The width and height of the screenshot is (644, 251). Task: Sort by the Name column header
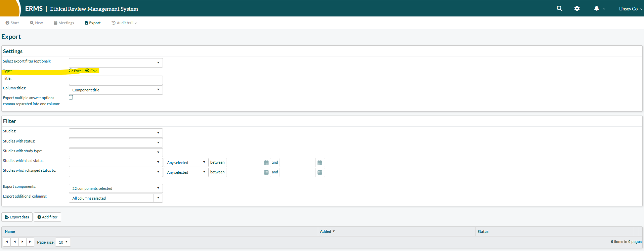point(10,232)
